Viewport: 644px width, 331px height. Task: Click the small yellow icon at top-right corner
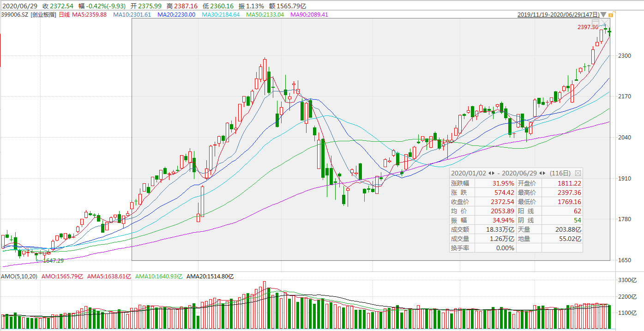coord(611,15)
